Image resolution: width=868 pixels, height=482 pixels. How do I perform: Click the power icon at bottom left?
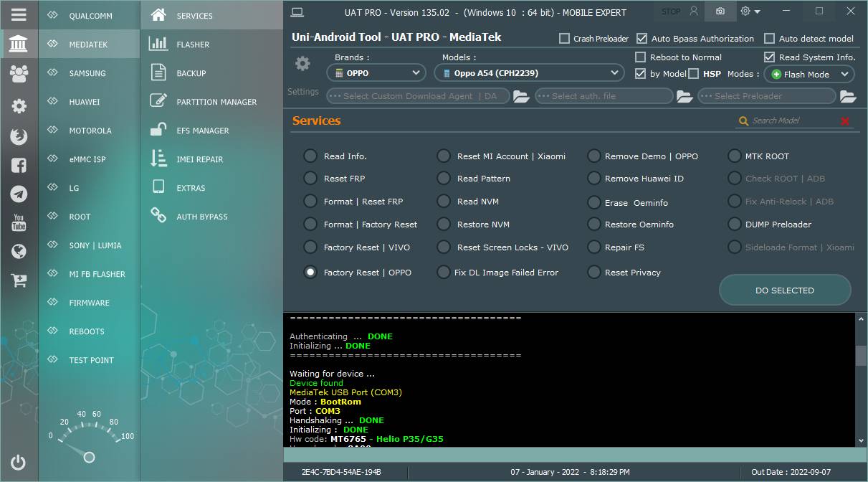(19, 463)
